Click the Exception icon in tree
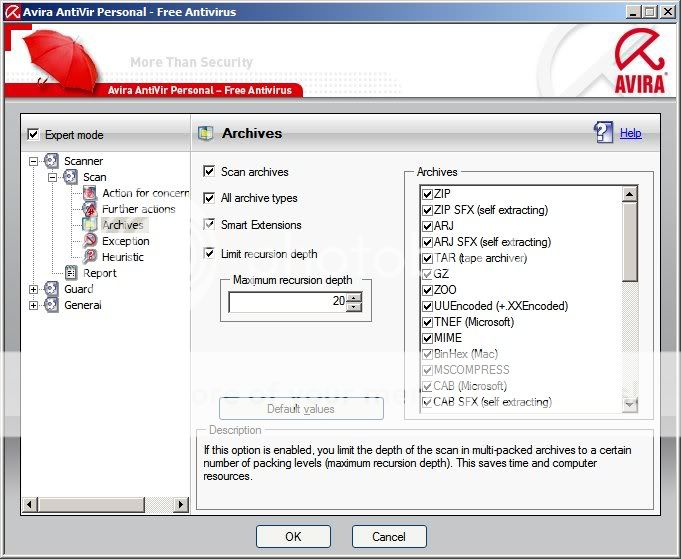The image size is (681, 559). (90, 241)
